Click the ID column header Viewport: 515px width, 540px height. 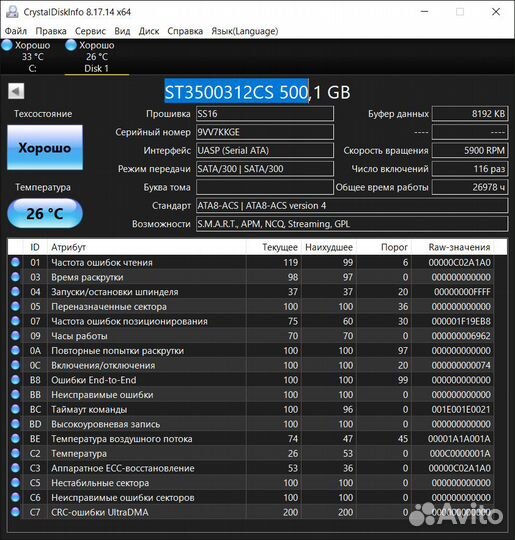point(35,247)
